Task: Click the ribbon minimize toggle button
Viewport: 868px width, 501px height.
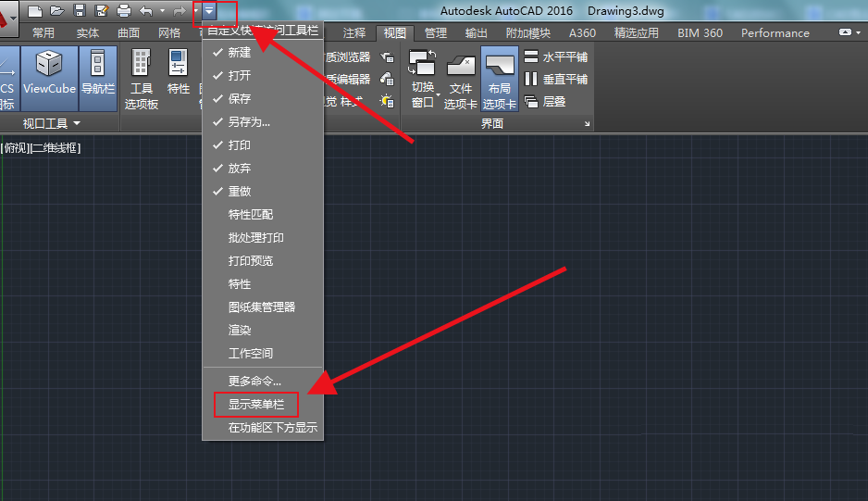Action: coord(845,32)
